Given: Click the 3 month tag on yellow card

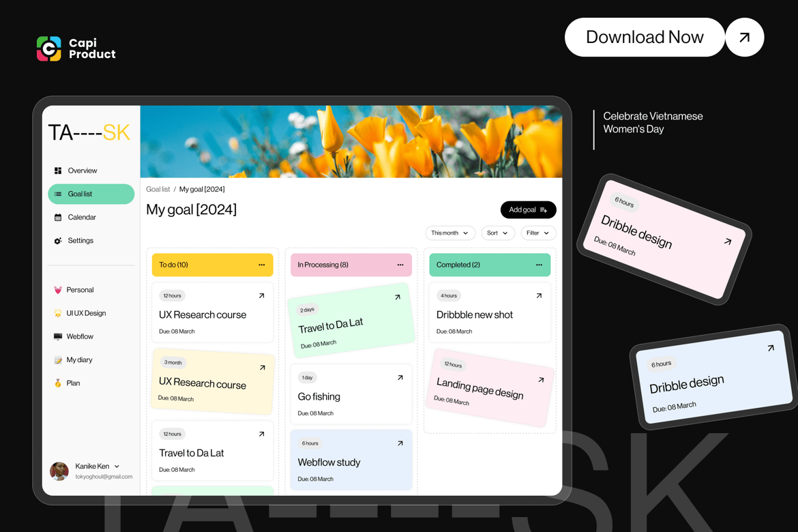Looking at the screenshot, I should tap(173, 362).
